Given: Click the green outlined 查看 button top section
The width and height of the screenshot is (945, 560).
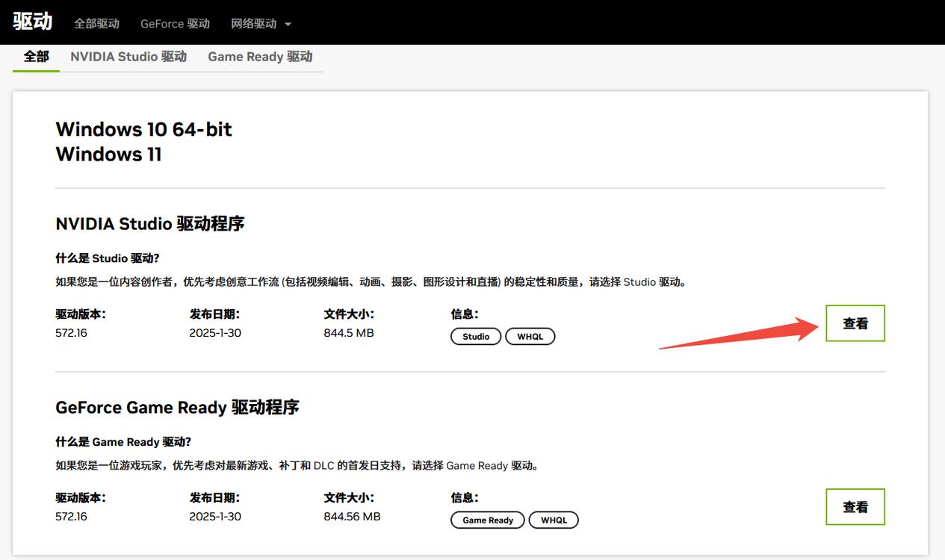Looking at the screenshot, I should (855, 323).
